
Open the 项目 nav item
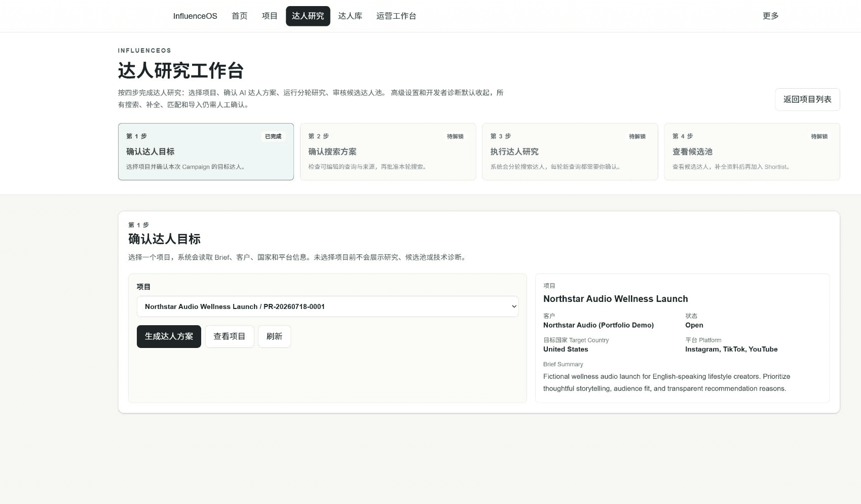tap(270, 16)
